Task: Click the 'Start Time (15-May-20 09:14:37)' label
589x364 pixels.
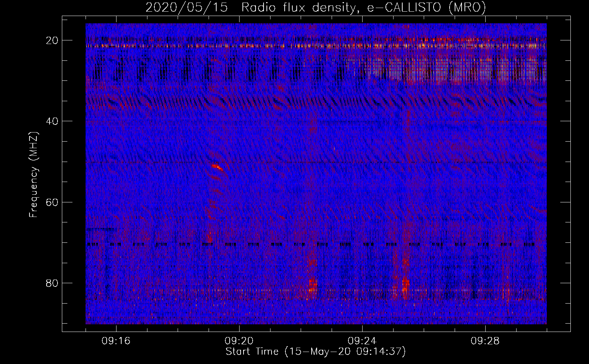Action: tap(316, 352)
